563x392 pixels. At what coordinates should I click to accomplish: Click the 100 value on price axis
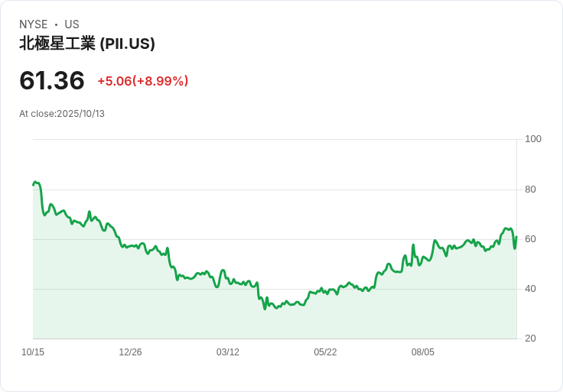(533, 139)
